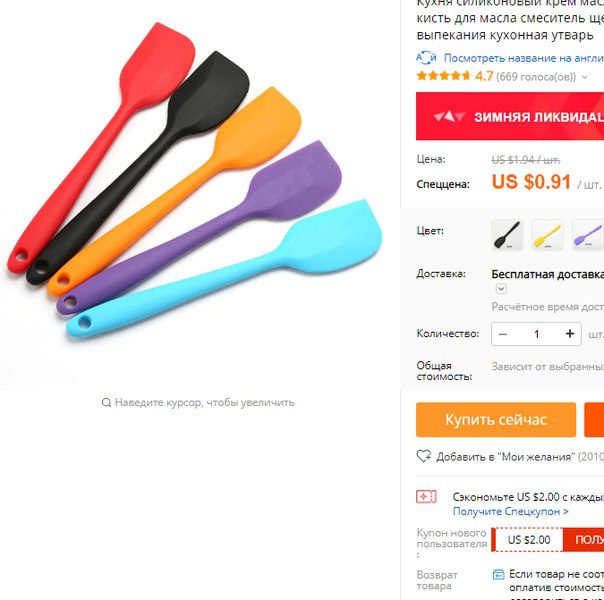
Task: Expand the Бесплатная доставка shipping options chevron
Action: pyautogui.click(x=501, y=289)
